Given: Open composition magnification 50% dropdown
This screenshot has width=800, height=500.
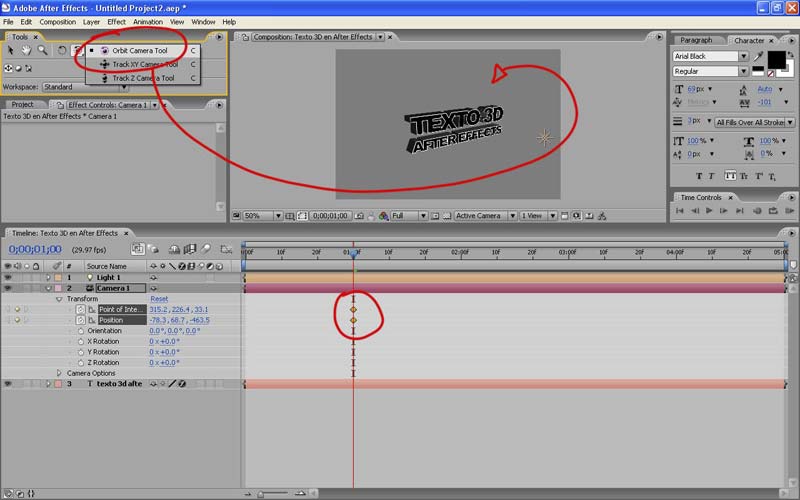Looking at the screenshot, I should coord(263,216).
